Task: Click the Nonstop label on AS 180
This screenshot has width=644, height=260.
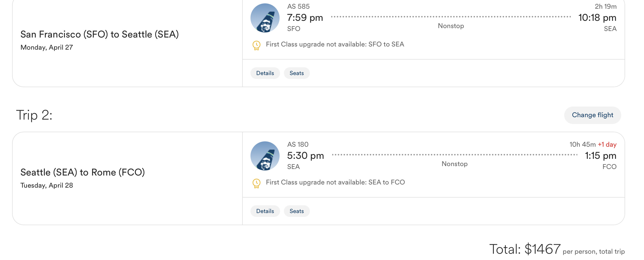Action: (x=454, y=164)
